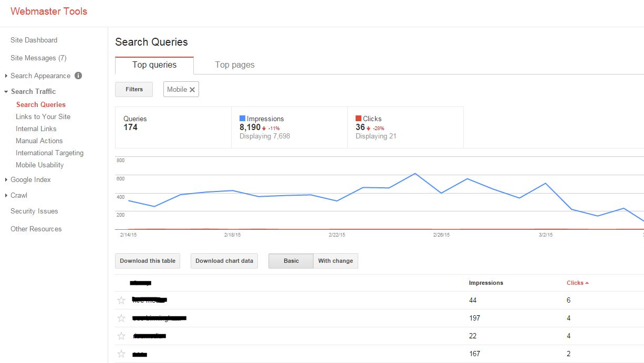Screen dimensions: 644x363
Task: Click the 2/18/15 chart date label
Action: coord(232,235)
